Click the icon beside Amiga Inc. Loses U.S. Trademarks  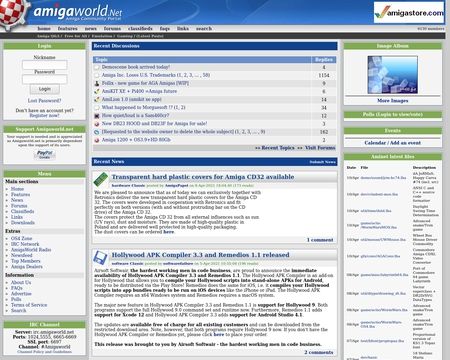point(97,75)
